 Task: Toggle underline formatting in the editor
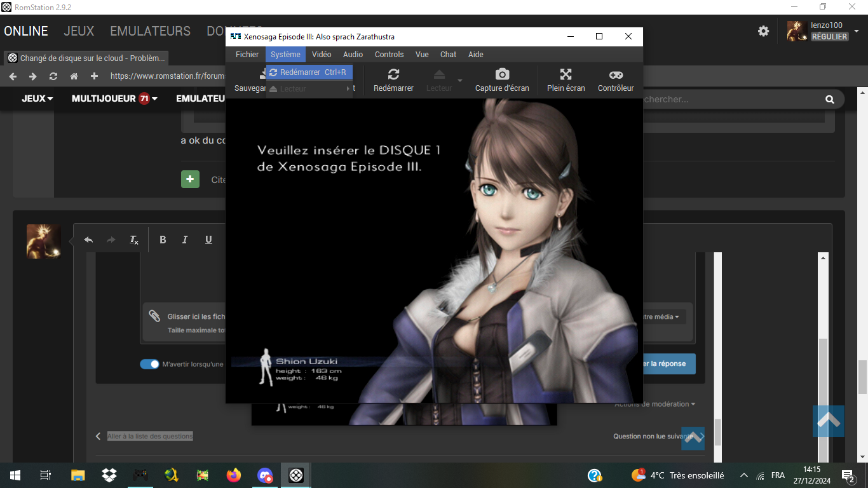click(x=208, y=240)
